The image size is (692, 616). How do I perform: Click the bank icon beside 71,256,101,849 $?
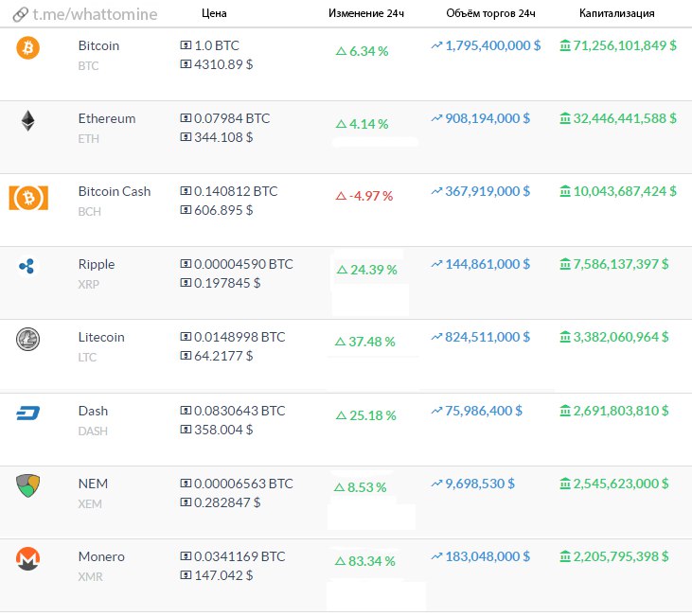point(565,45)
